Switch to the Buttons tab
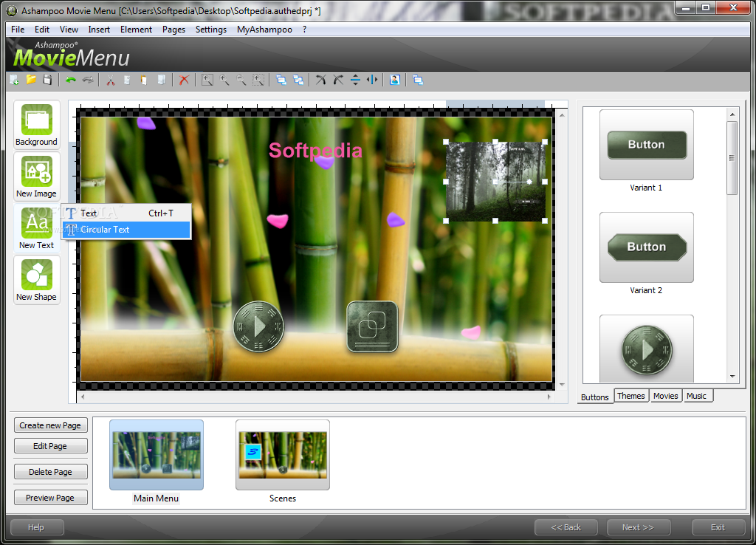 [x=595, y=397]
